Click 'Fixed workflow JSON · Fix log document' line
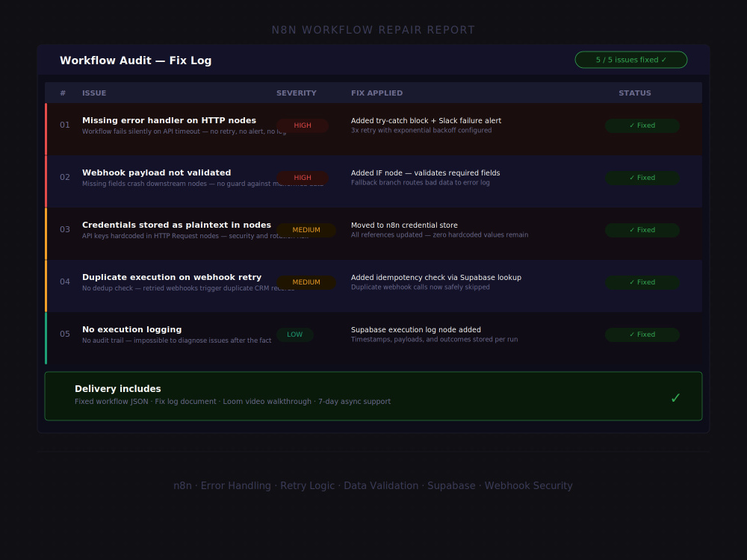Image resolution: width=747 pixels, height=560 pixels. coord(232,402)
